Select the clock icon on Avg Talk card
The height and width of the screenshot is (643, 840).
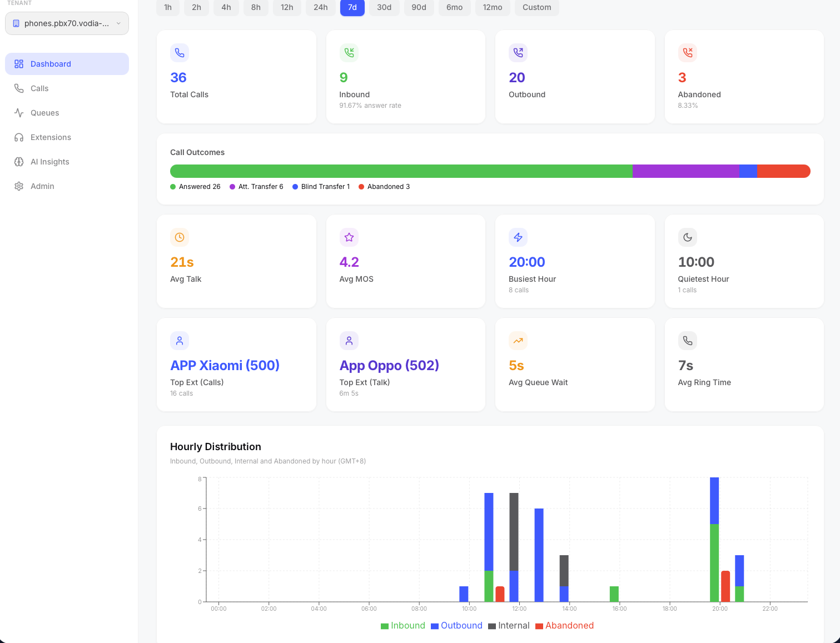[180, 237]
